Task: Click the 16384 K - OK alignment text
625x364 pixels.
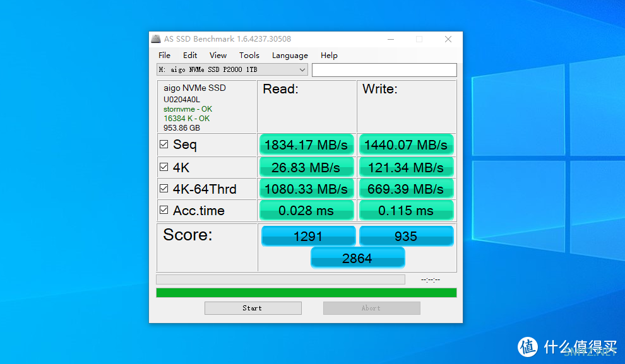Action: pyautogui.click(x=186, y=118)
